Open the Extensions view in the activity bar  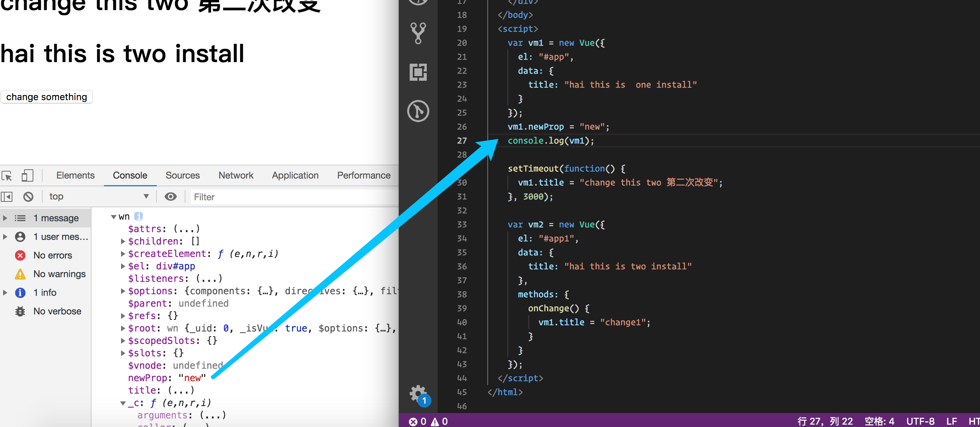pyautogui.click(x=418, y=72)
